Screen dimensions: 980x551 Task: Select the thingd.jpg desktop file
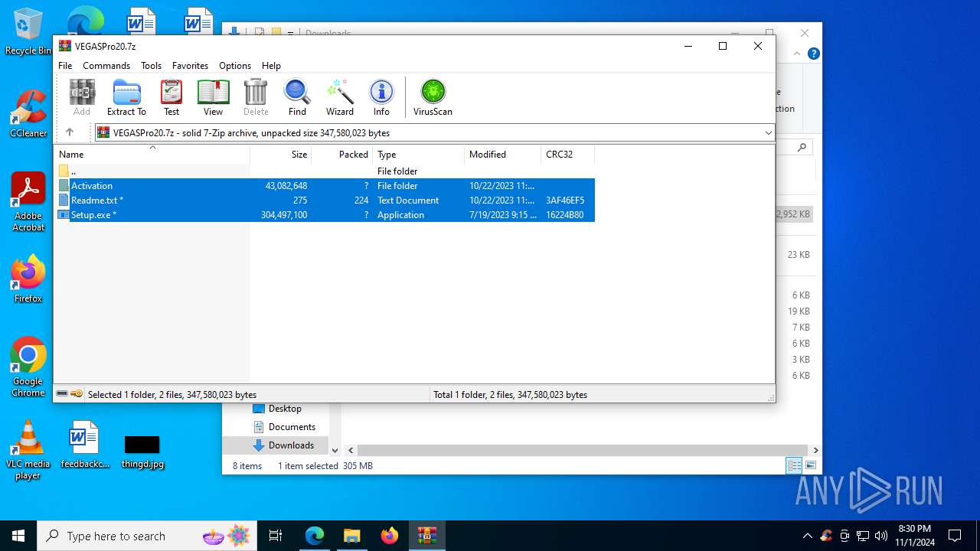pos(142,451)
